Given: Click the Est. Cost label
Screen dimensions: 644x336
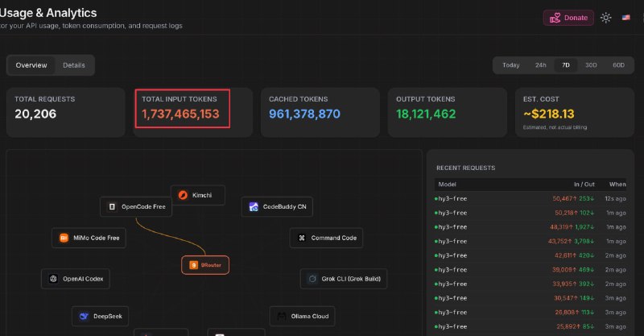Looking at the screenshot, I should pyautogui.click(x=541, y=99).
